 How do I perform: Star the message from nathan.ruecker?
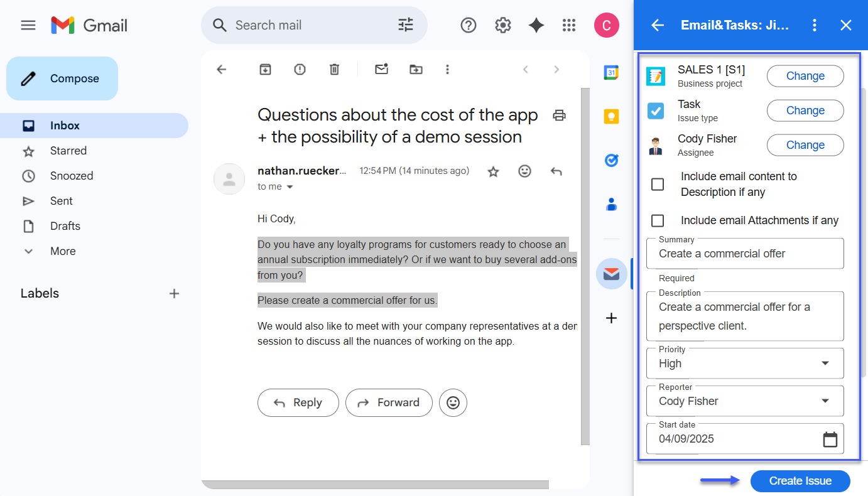point(494,171)
